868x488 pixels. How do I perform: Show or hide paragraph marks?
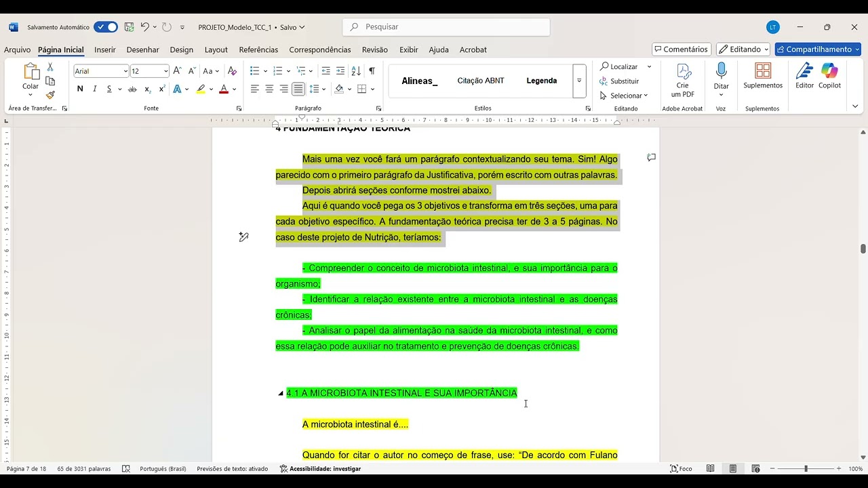(372, 70)
